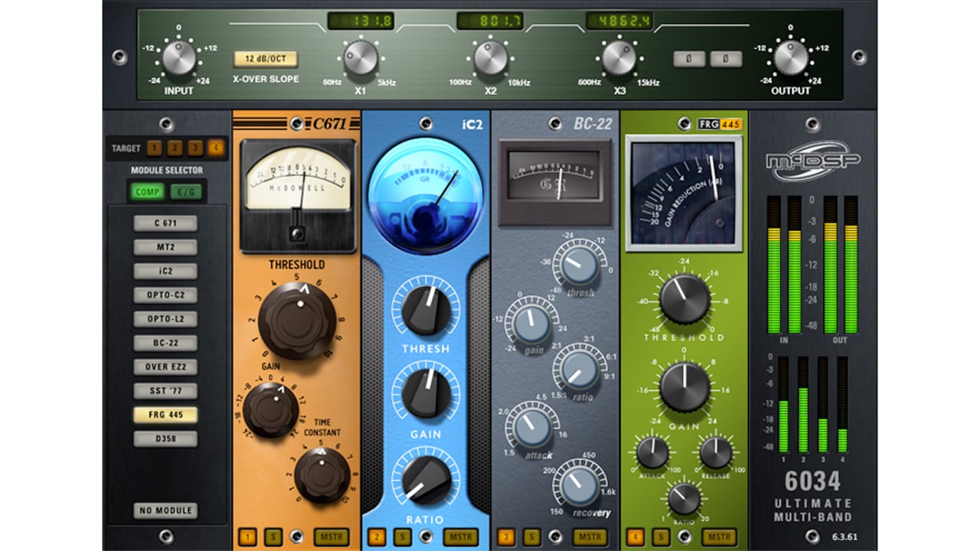Click the MSTR button in iC2 band
This screenshot has height=551, width=980.
pyautogui.click(x=462, y=536)
